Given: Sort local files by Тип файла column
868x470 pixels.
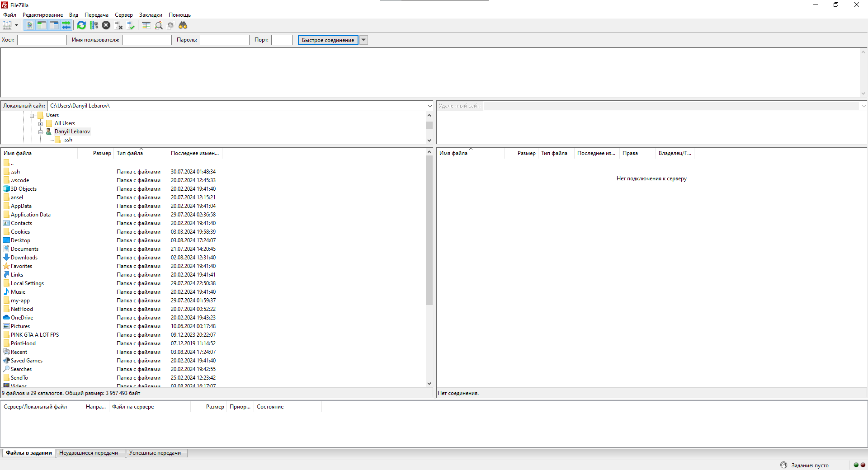Looking at the screenshot, I should click(141, 153).
